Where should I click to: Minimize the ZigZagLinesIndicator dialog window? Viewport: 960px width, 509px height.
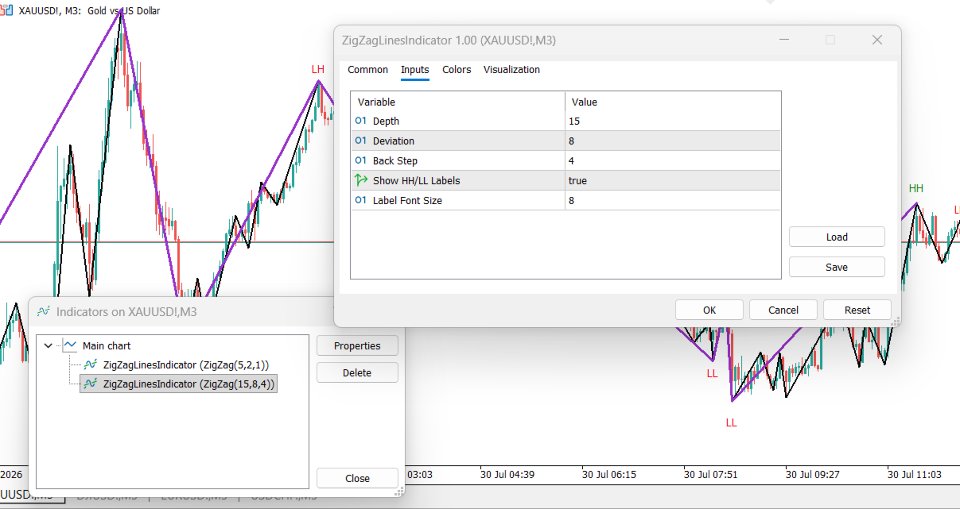784,40
